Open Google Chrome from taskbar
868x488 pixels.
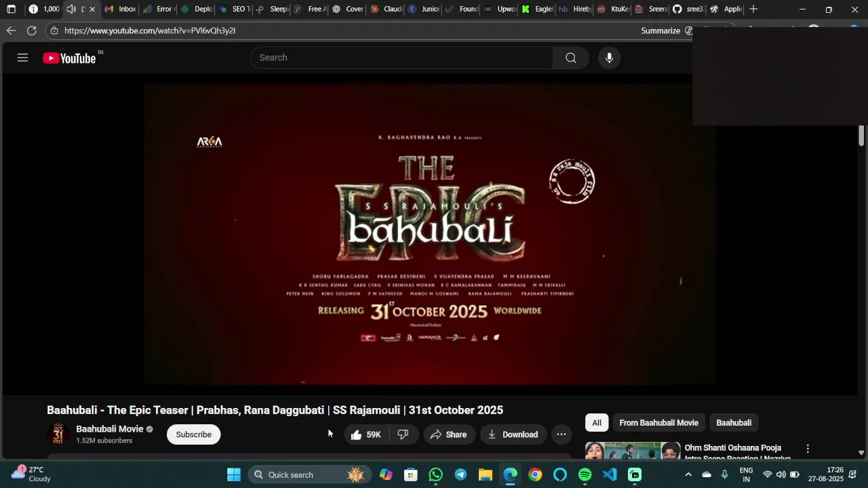point(535,474)
